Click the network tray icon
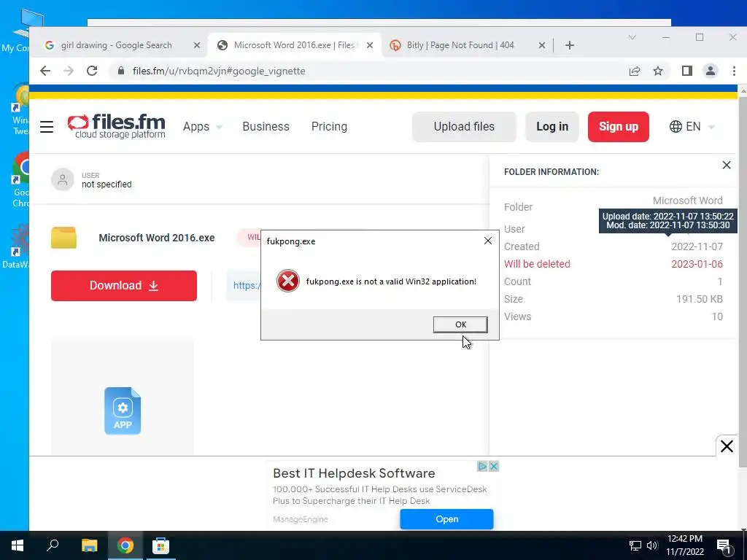The height and width of the screenshot is (560, 747). coord(635,545)
